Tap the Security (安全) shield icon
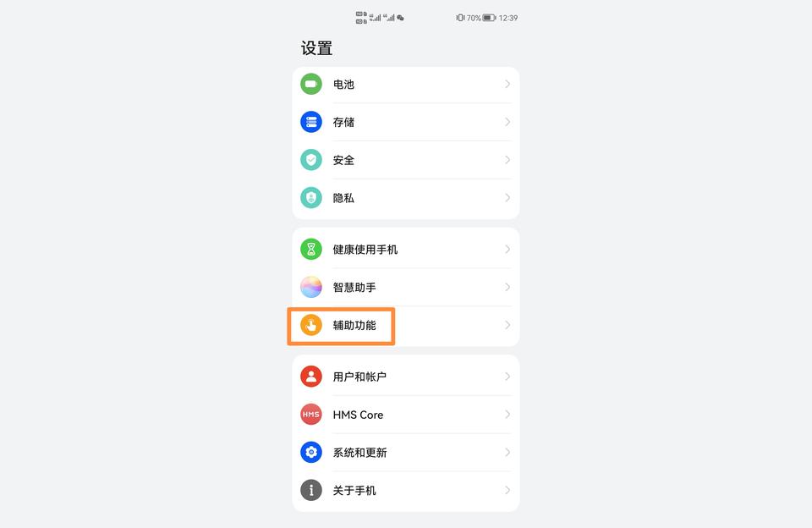 point(311,160)
